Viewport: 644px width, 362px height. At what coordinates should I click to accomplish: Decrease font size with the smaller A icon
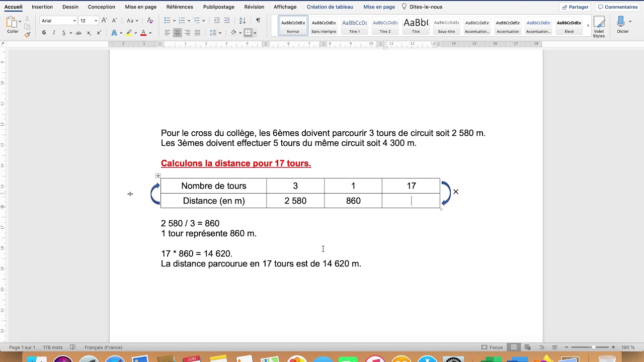coord(115,21)
